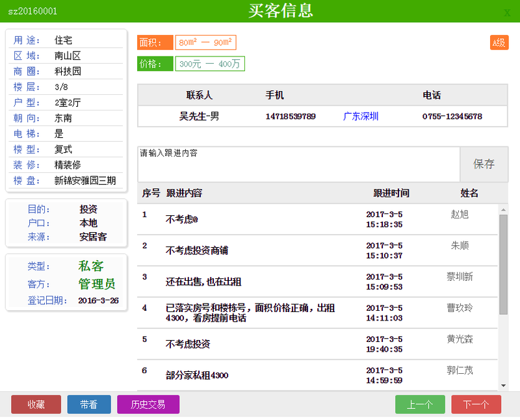
Task: Open the 带看 button
Action: tap(89, 404)
